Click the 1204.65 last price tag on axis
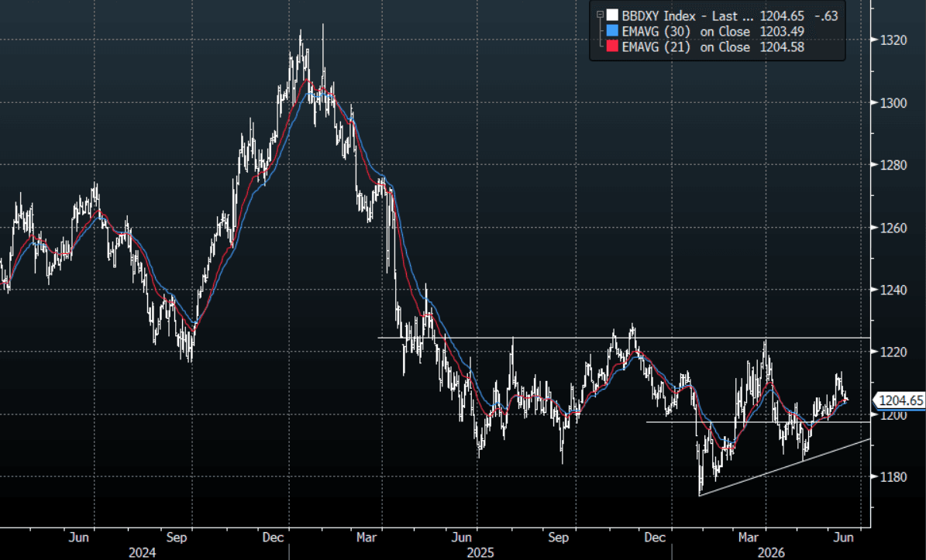This screenshot has height=560, width=926. coord(900,400)
